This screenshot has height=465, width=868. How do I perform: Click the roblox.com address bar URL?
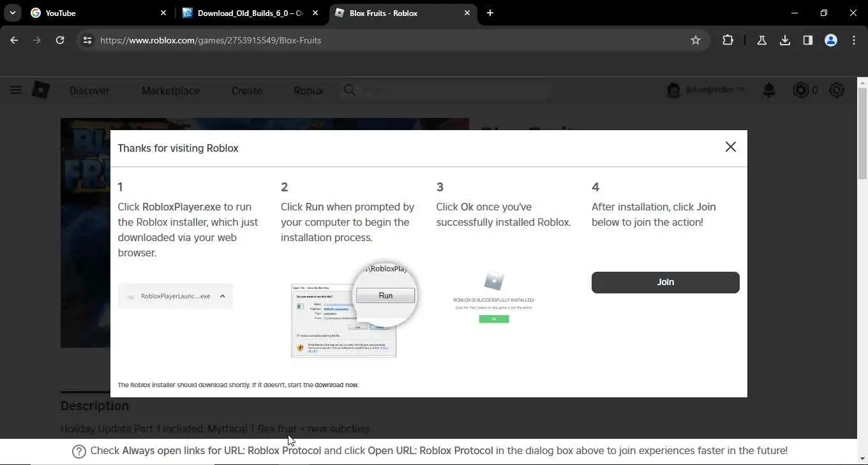tap(211, 40)
